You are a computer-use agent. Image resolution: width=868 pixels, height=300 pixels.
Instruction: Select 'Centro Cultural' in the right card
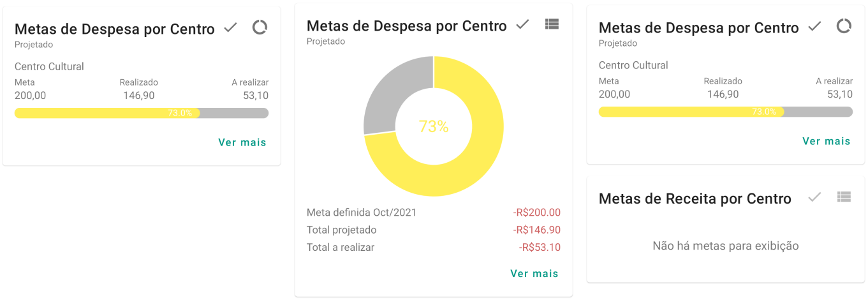pos(633,65)
